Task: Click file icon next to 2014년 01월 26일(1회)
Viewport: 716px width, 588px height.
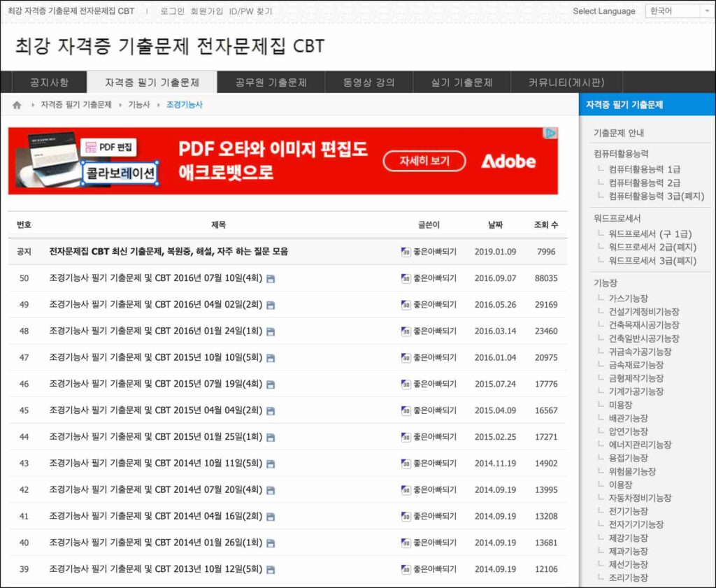Action: tap(271, 543)
